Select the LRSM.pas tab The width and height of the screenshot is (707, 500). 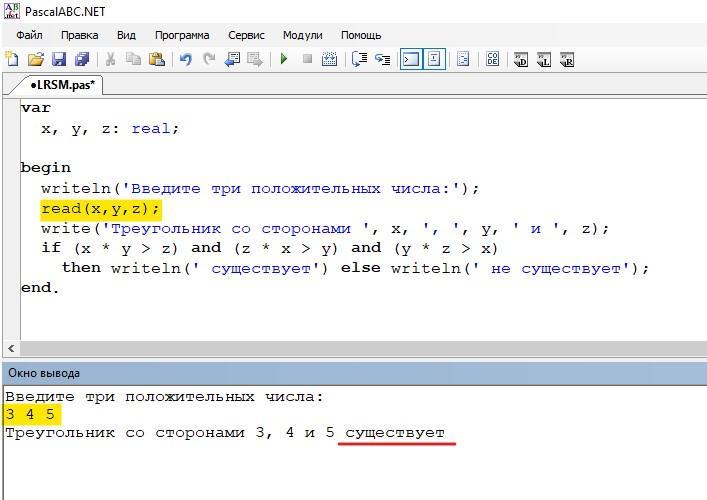point(62,85)
